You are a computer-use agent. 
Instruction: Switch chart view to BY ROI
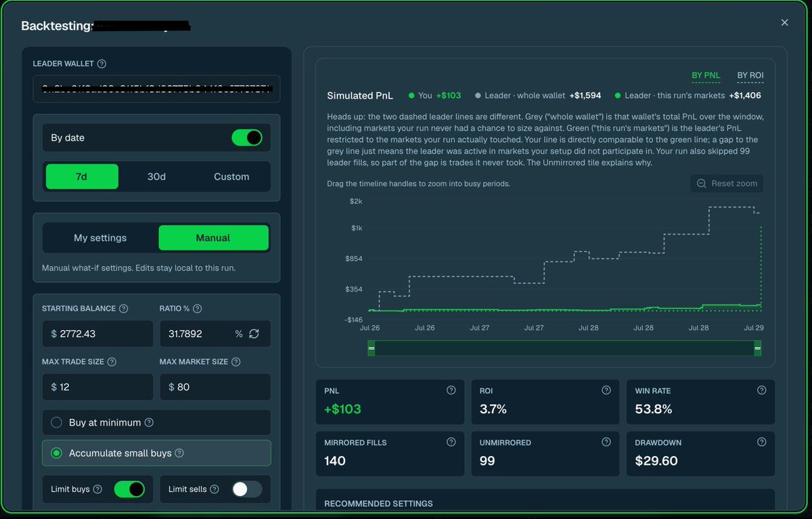[750, 75]
